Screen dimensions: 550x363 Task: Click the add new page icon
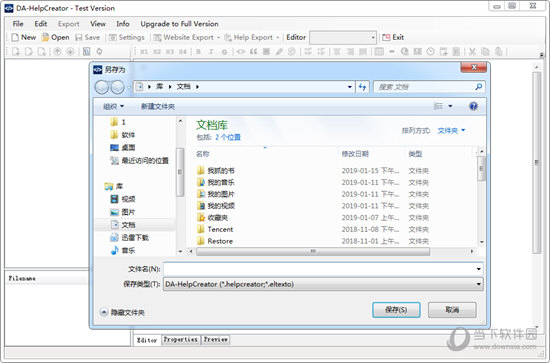[16, 52]
